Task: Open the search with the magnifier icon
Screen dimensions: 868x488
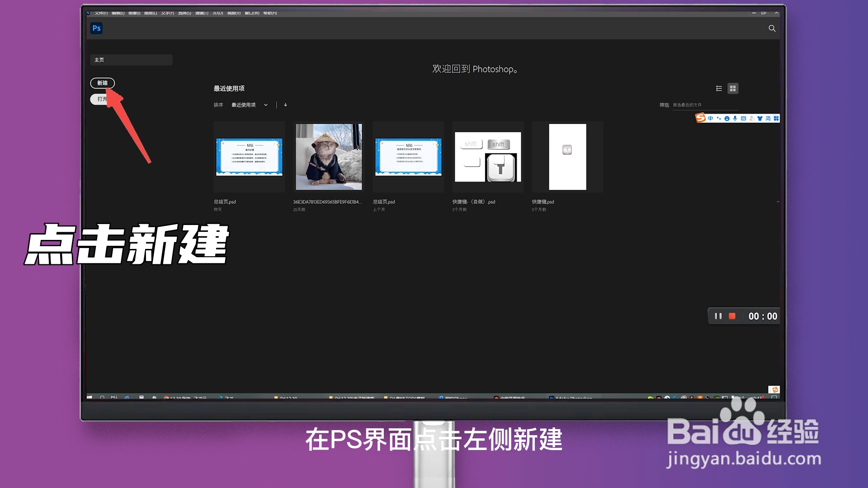Action: coord(771,28)
